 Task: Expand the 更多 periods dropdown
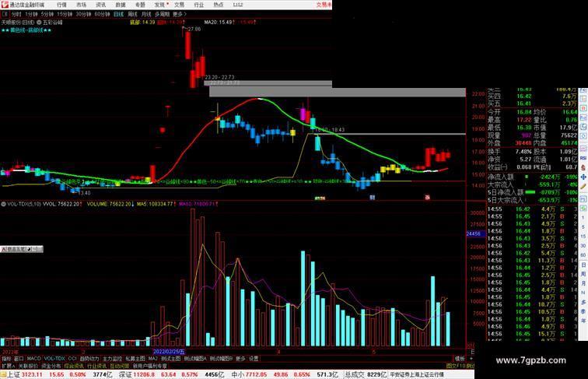(x=179, y=14)
